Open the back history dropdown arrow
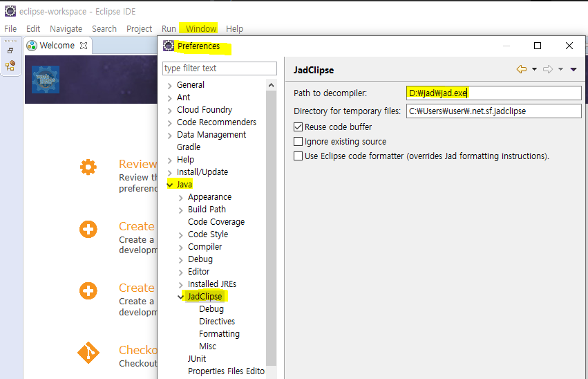 tap(534, 69)
